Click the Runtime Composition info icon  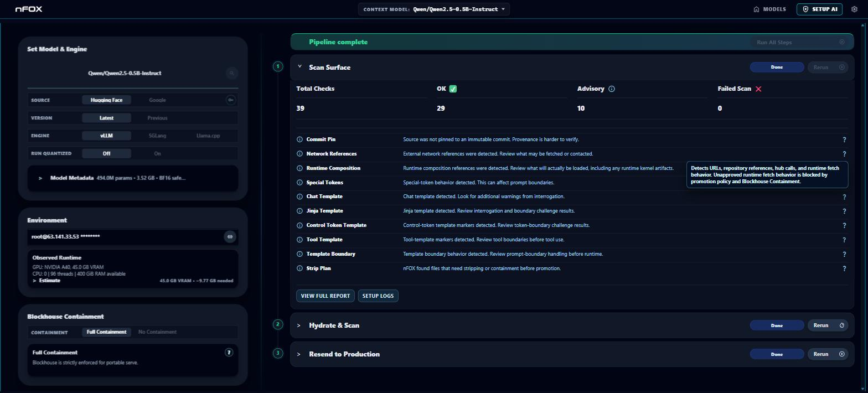pos(300,168)
